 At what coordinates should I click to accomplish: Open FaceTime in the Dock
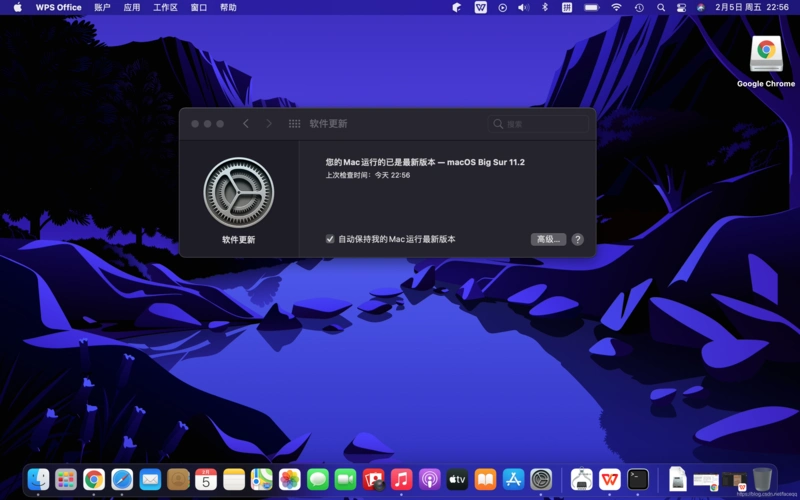pos(345,479)
